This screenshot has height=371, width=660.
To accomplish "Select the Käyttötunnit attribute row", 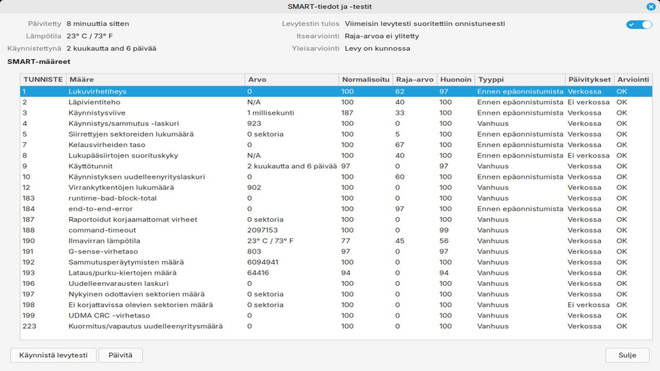I will (336, 166).
